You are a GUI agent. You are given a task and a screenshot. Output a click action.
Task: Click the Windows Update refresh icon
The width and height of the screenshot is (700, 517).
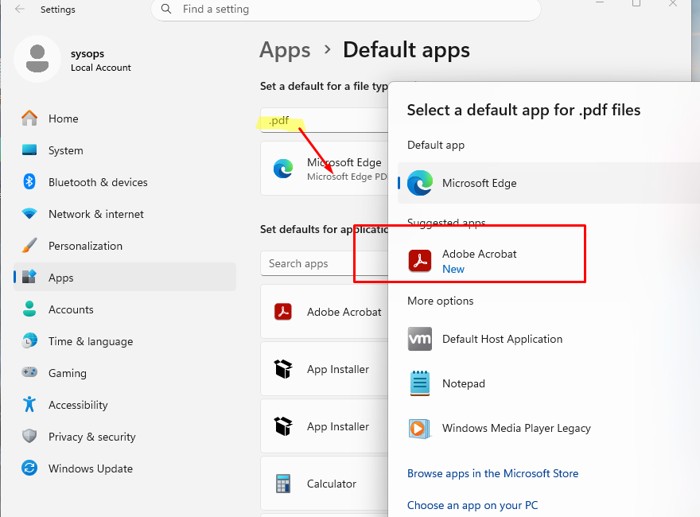pyautogui.click(x=29, y=468)
